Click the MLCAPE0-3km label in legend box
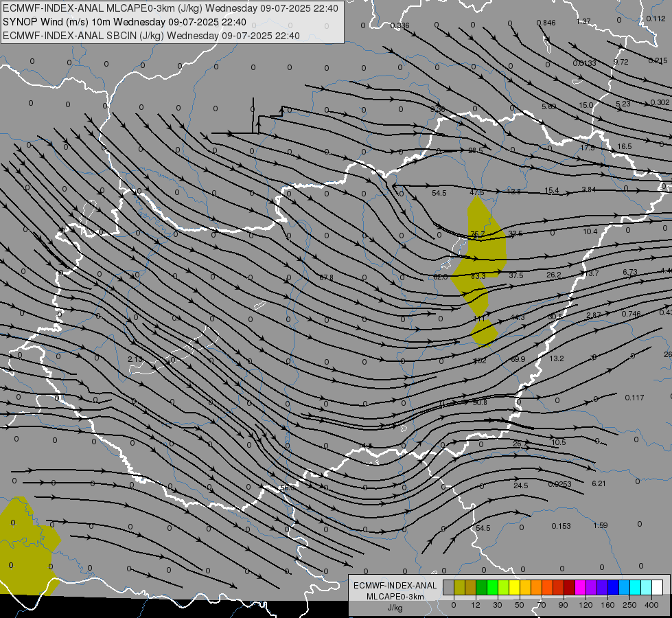This screenshot has width=672, height=618. pyautogui.click(x=395, y=597)
